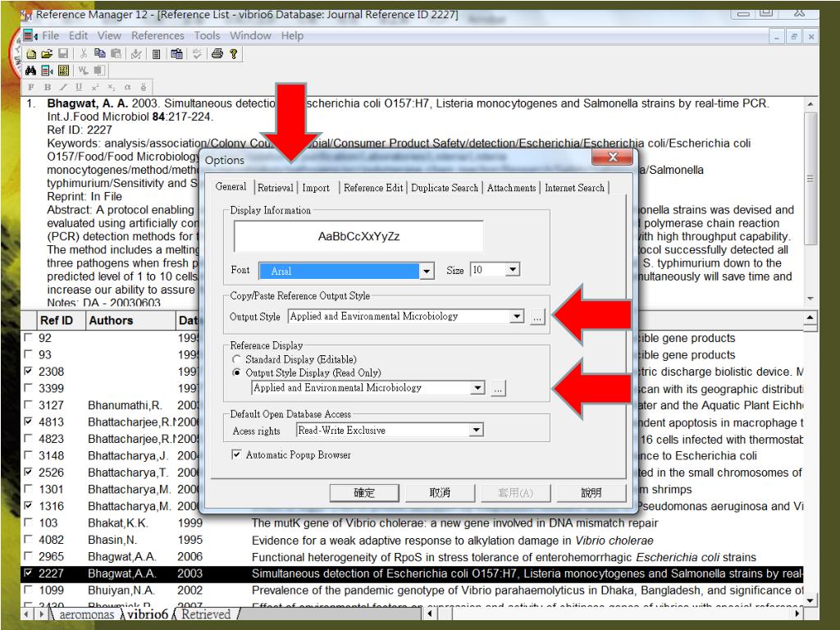Select the row for Ref ID 2965
The height and width of the screenshot is (630, 840).
[413, 557]
